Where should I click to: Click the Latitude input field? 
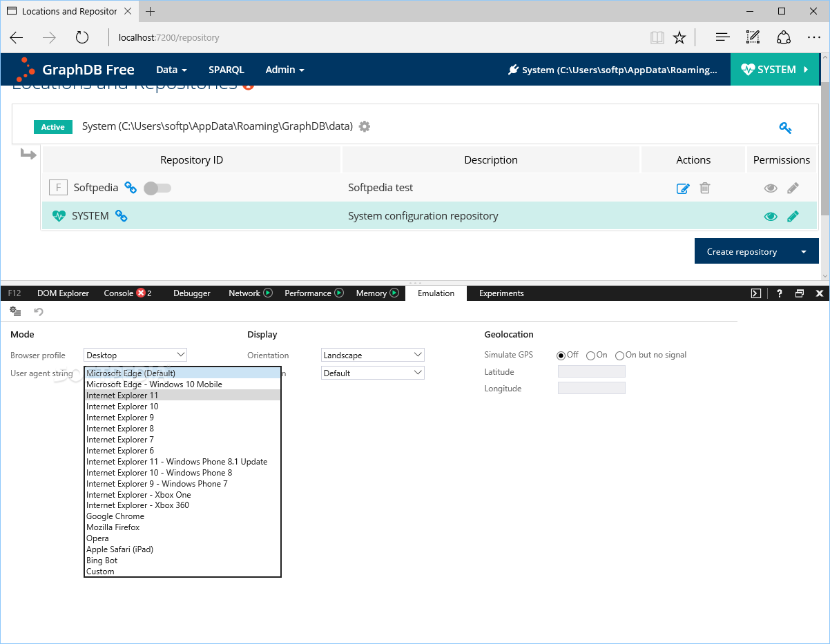pyautogui.click(x=591, y=372)
